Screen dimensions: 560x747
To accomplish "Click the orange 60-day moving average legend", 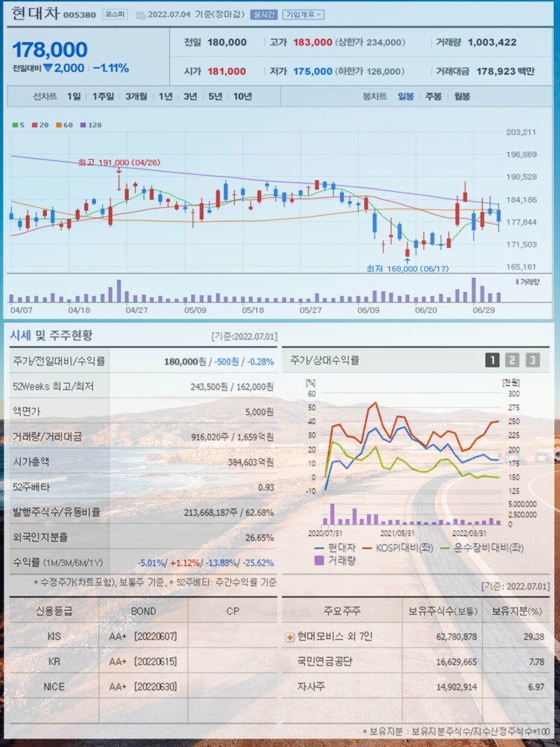I will (x=64, y=125).
